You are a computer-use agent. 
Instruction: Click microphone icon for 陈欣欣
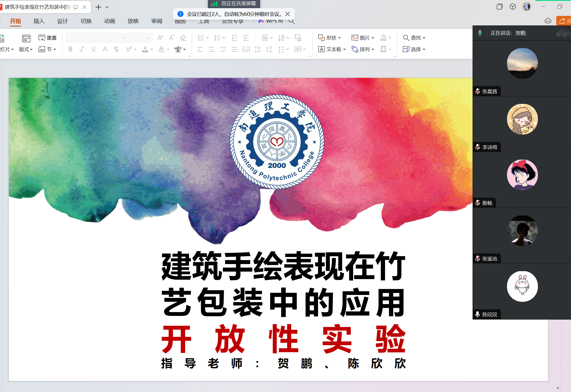(x=478, y=314)
